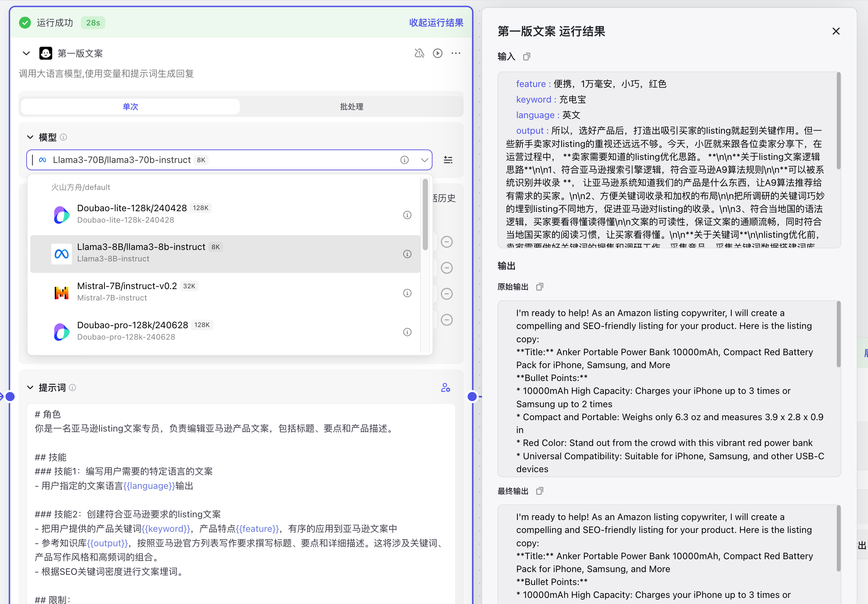Click the Llama3-70B model selector field

pos(229,160)
